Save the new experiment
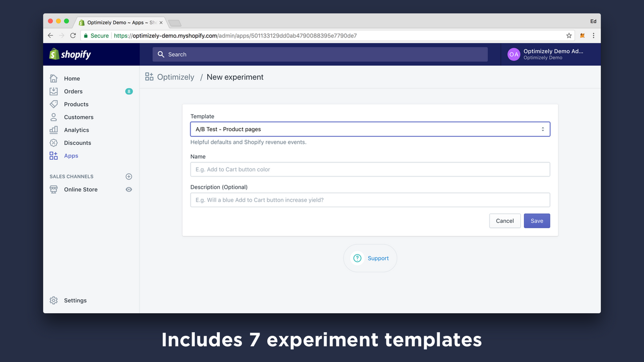This screenshot has width=644, height=362. pyautogui.click(x=536, y=221)
